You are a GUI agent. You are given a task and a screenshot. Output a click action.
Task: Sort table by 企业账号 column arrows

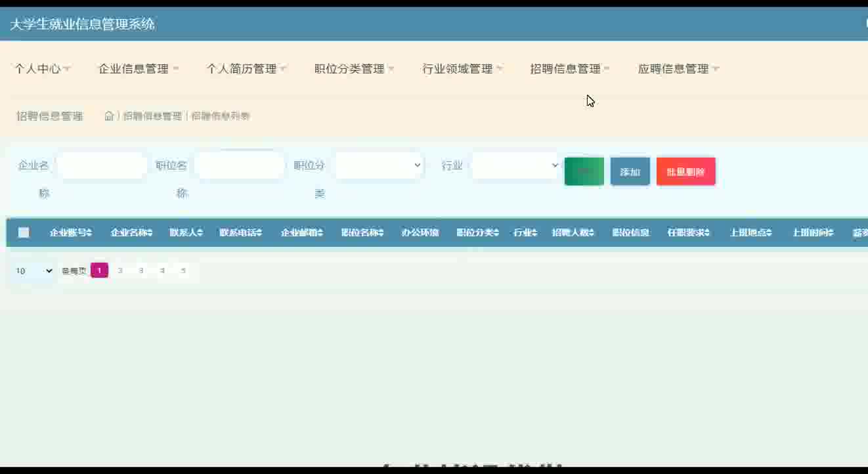coord(89,232)
